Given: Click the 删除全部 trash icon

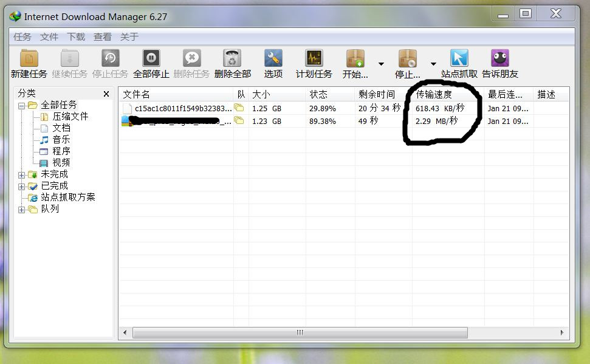Looking at the screenshot, I should 232,58.
